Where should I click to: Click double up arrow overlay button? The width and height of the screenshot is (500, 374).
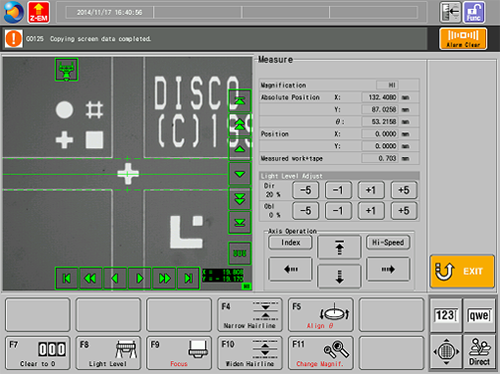[x=240, y=125]
